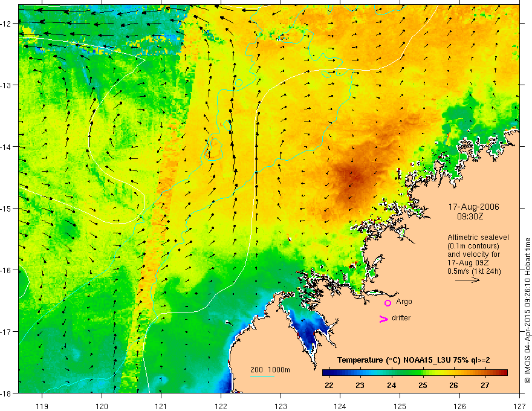This screenshot has width=532, height=411.
Task: Click the dark blue end of color bar
Action: (x=325, y=373)
